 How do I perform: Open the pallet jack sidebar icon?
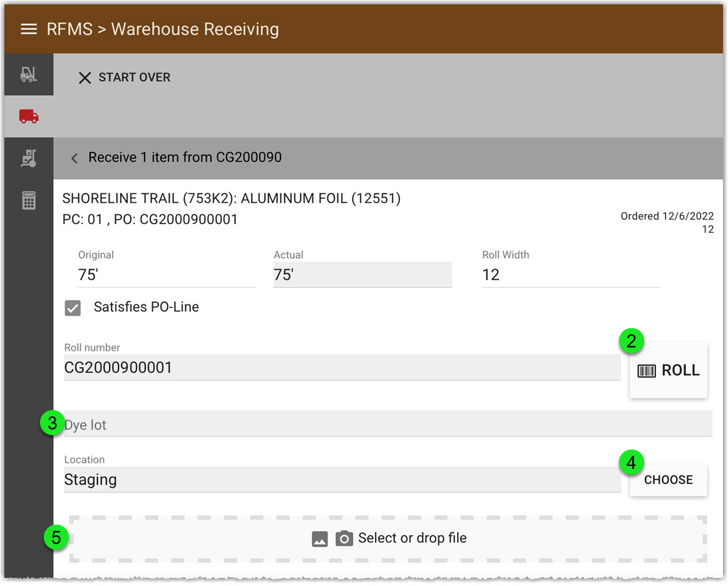tap(28, 158)
